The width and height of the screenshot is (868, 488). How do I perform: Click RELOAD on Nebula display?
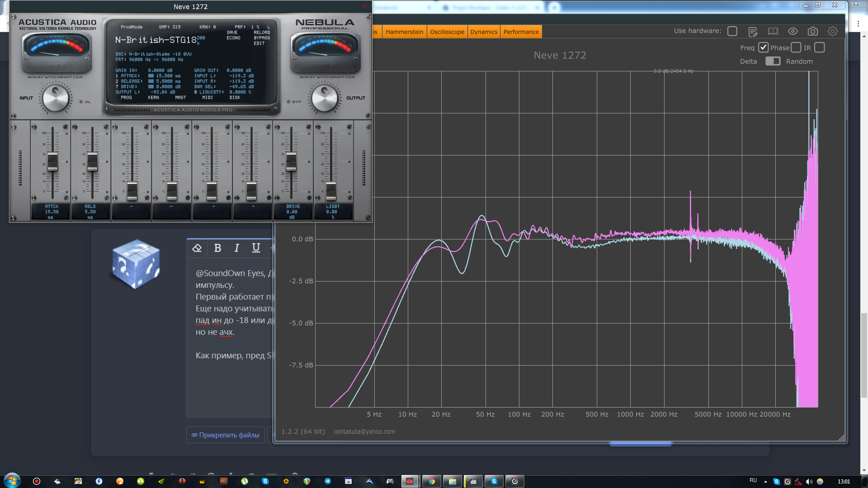(x=262, y=33)
